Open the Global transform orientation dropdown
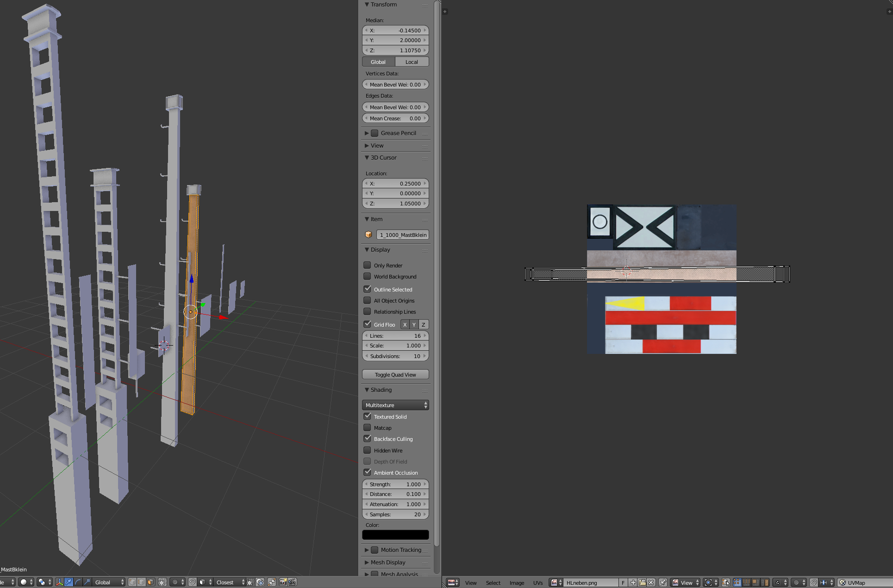This screenshot has width=893, height=588. coord(109,582)
